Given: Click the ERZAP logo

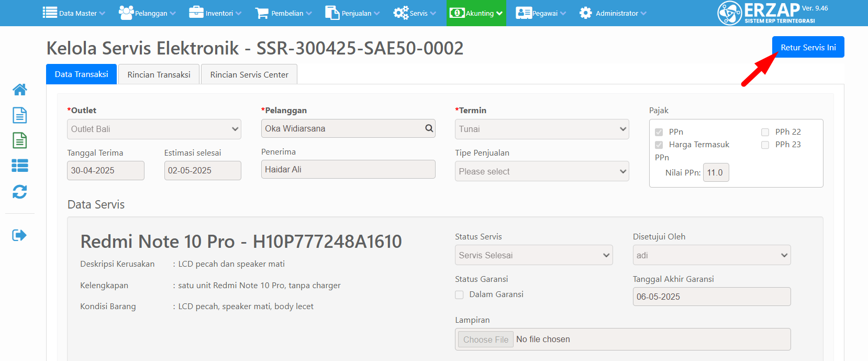Looking at the screenshot, I should (766, 13).
